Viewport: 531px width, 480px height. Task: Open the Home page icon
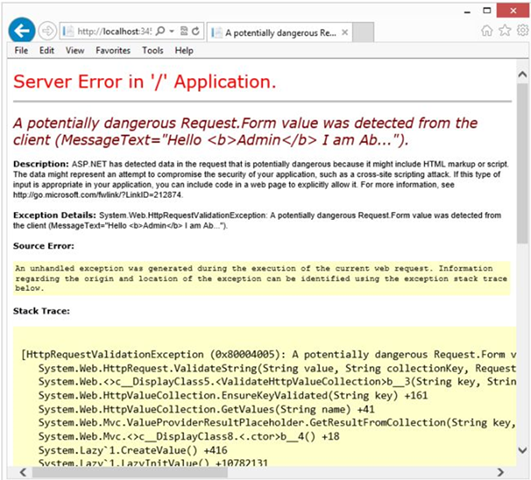click(x=487, y=30)
